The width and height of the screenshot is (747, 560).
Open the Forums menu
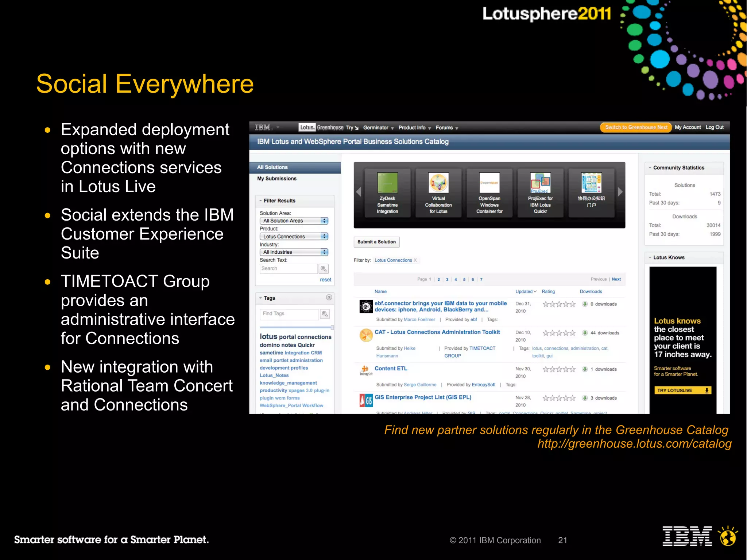(x=447, y=128)
